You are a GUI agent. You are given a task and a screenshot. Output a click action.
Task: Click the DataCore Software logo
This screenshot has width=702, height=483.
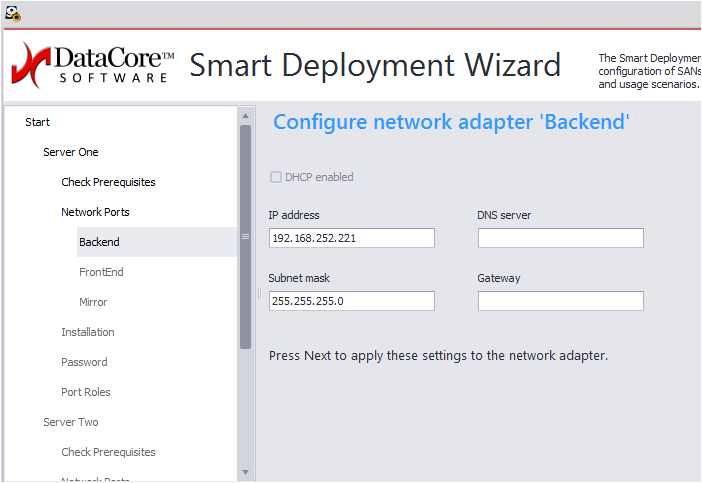[x=93, y=65]
